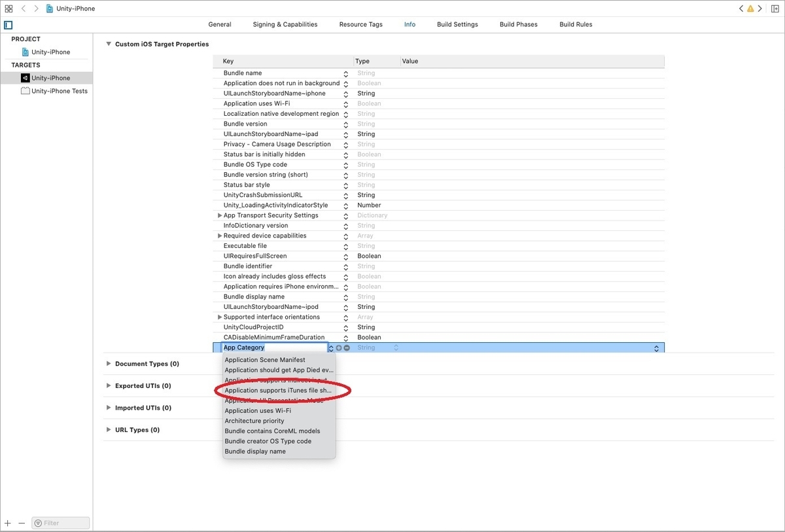Expand Document Types (0) section
Viewport: 785px width, 532px height.
tap(109, 364)
